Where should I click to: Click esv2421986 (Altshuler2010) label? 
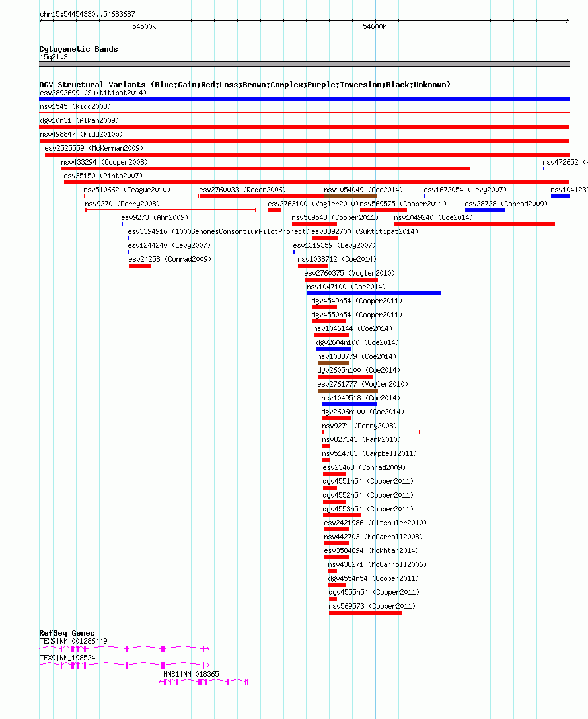point(375,523)
